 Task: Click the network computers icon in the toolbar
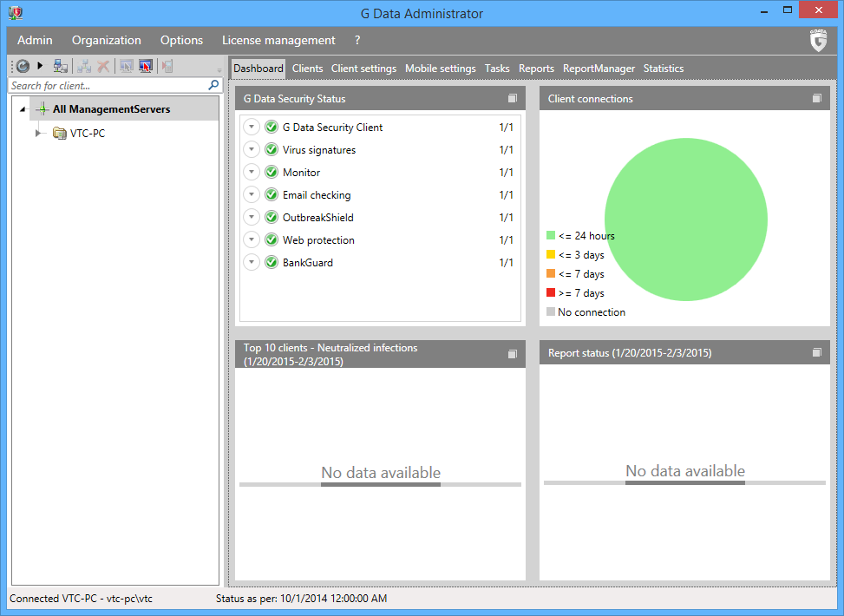pos(61,66)
